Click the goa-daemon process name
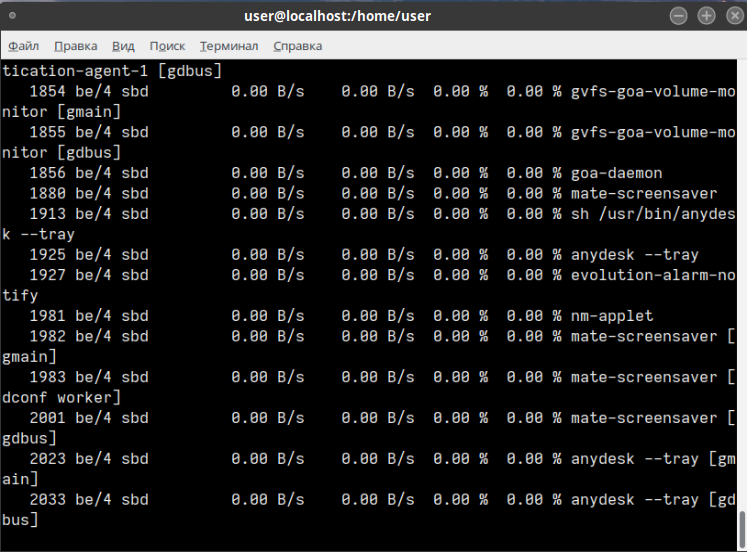The image size is (747, 552). (x=616, y=173)
